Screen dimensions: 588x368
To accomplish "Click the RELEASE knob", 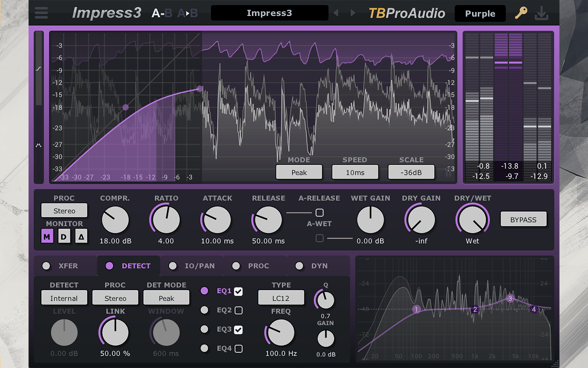I will (268, 219).
